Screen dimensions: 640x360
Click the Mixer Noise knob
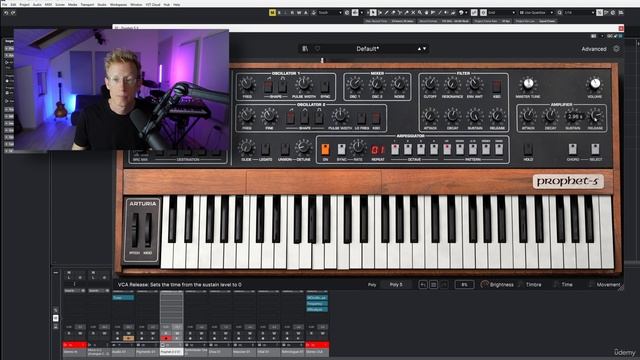[399, 84]
